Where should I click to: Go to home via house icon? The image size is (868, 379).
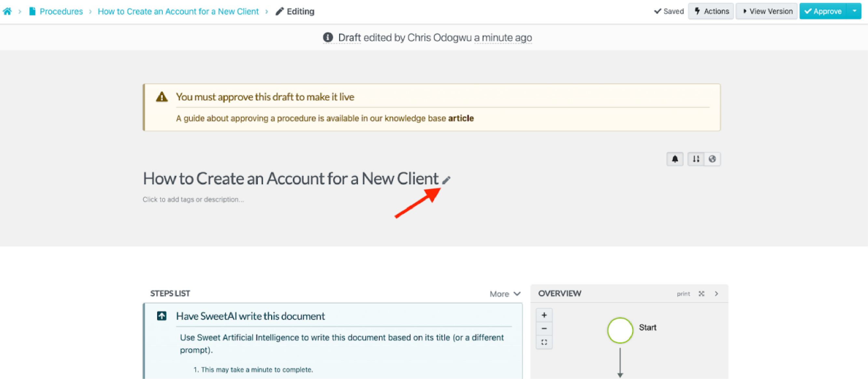7,11
